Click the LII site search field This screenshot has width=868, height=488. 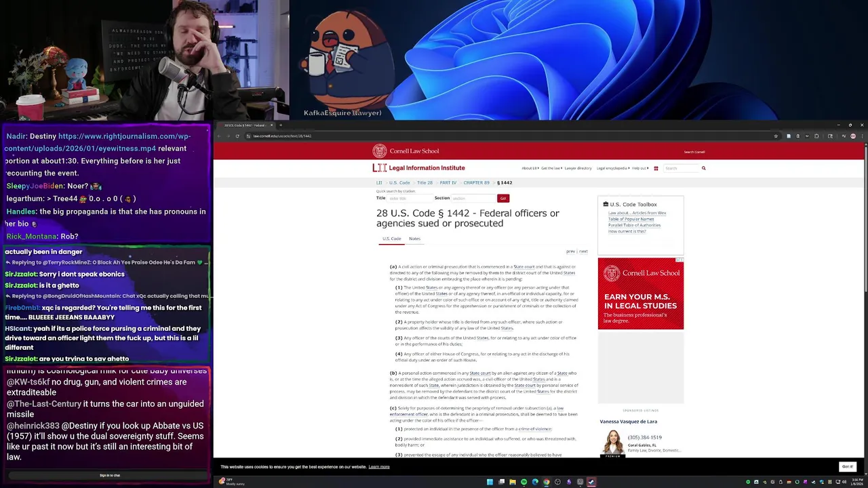[x=681, y=168]
